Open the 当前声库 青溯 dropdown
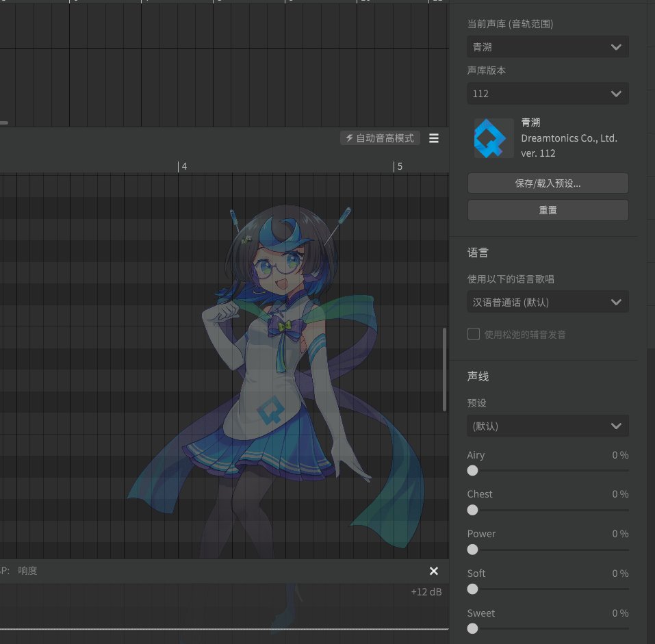The image size is (655, 644). coord(548,47)
